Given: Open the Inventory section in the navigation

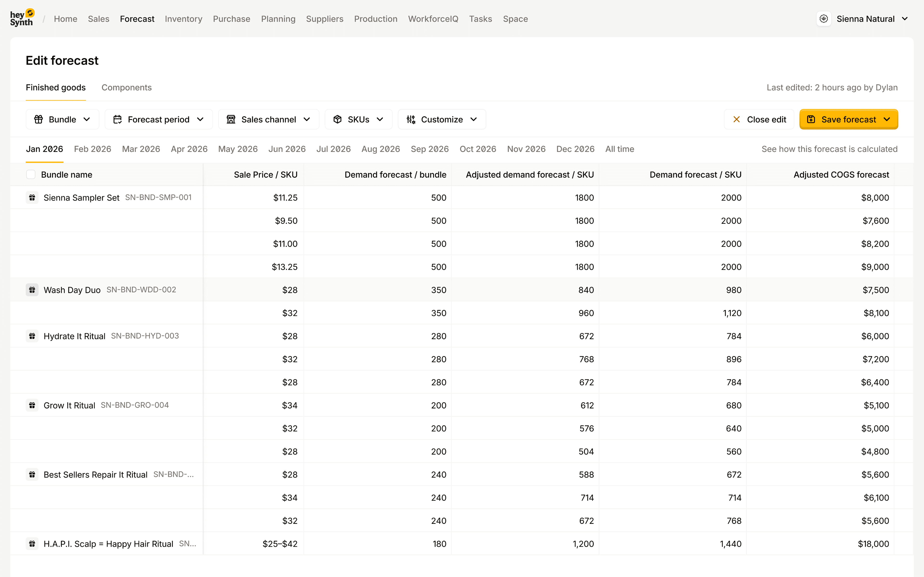Looking at the screenshot, I should pos(184,19).
